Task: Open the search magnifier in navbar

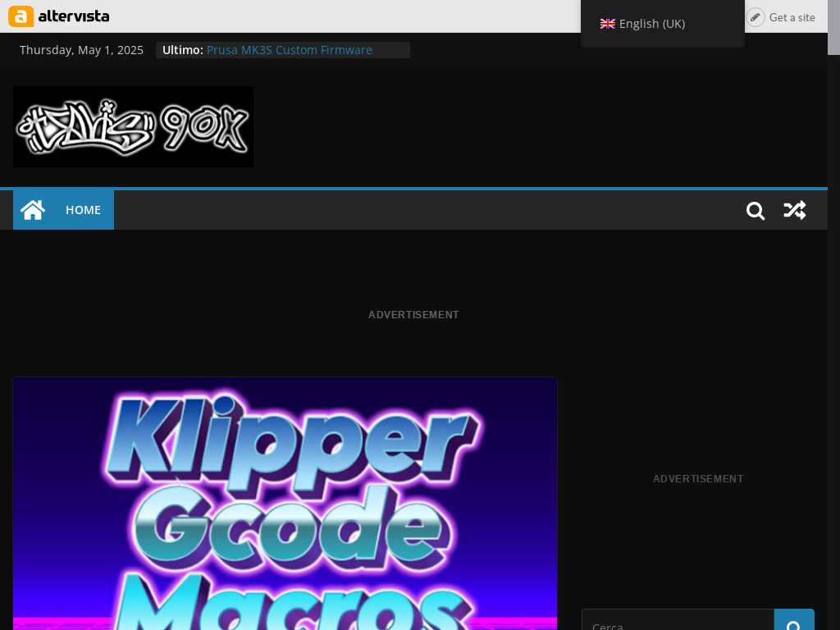Action: [756, 211]
